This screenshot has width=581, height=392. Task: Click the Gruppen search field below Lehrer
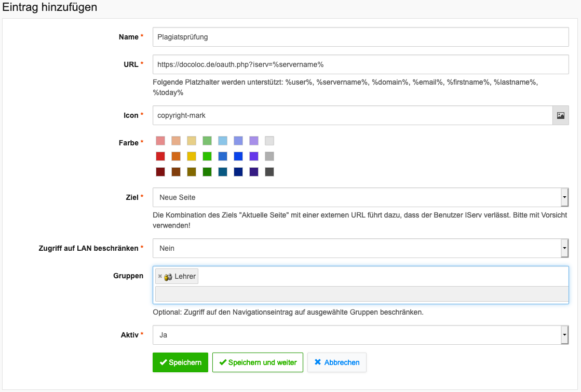tap(361, 294)
